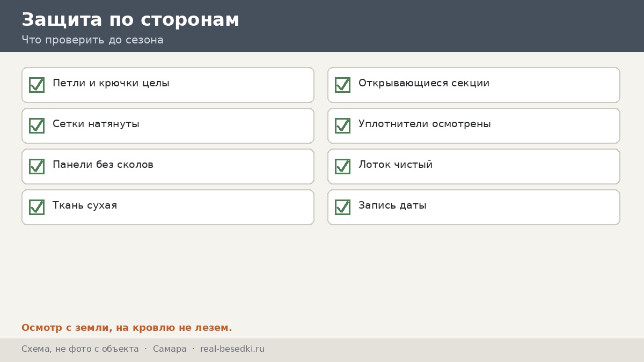Toggle the "Панели без сколов" checkbox

36,166
